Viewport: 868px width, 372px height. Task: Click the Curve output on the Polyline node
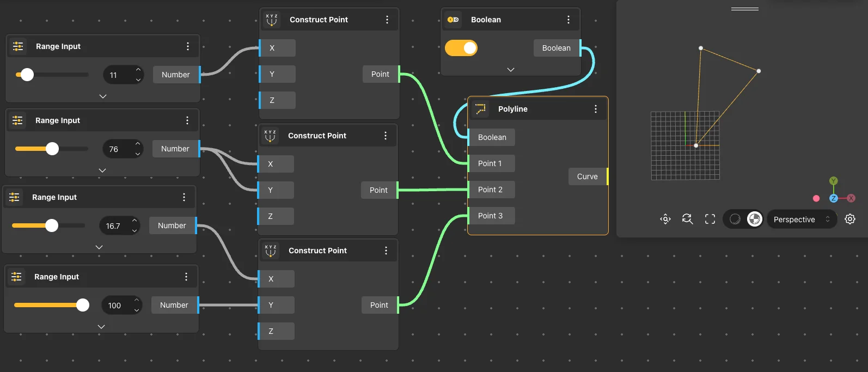point(588,176)
